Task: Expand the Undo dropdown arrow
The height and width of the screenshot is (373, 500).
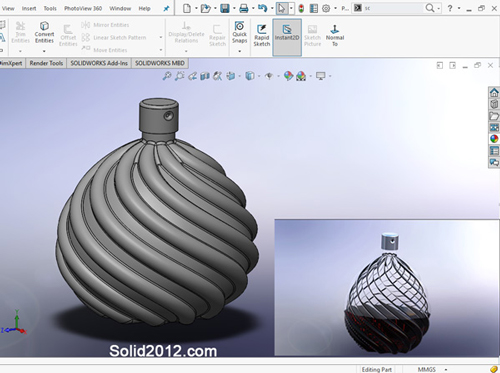Action: (x=272, y=8)
